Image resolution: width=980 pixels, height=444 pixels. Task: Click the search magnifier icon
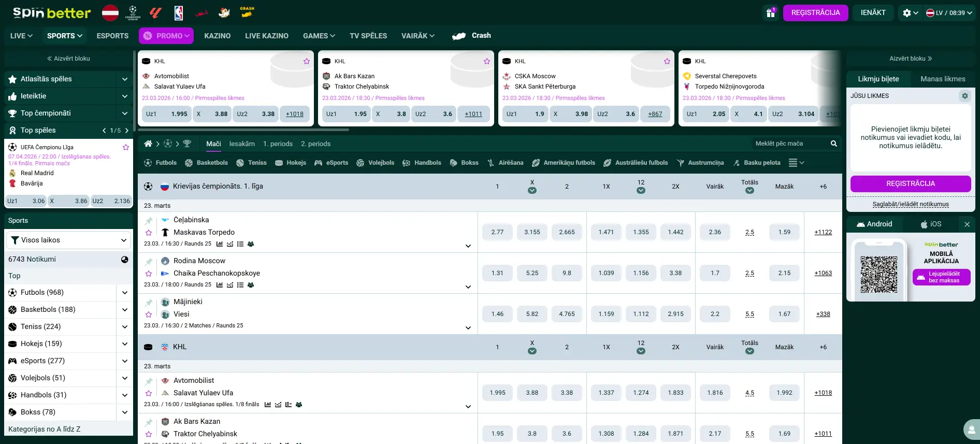834,144
